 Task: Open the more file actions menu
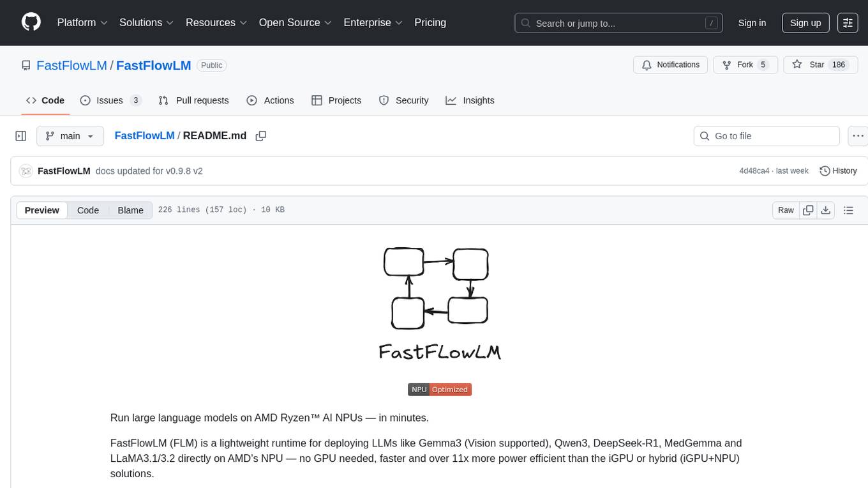click(858, 136)
